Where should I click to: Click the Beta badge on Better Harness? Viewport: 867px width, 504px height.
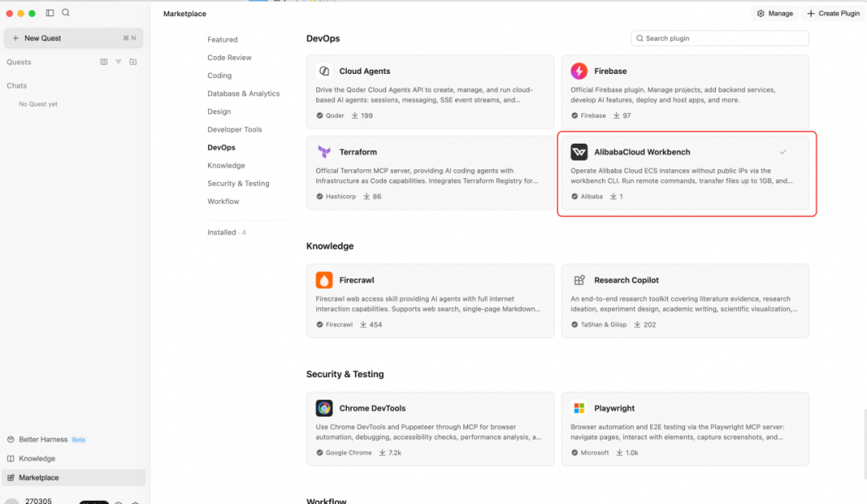pyautogui.click(x=79, y=439)
